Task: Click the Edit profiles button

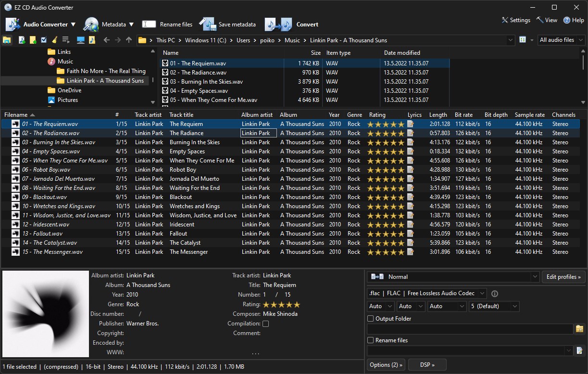Action: (x=563, y=276)
